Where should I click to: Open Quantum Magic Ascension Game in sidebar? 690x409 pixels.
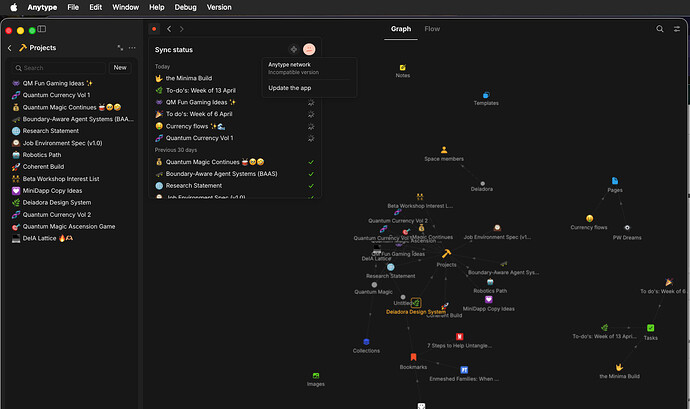tap(73, 226)
